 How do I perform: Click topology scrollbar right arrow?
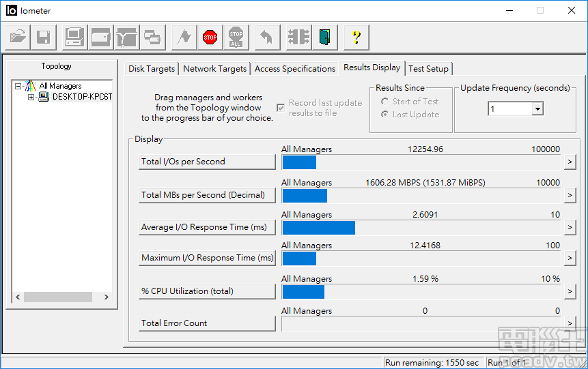[x=106, y=297]
